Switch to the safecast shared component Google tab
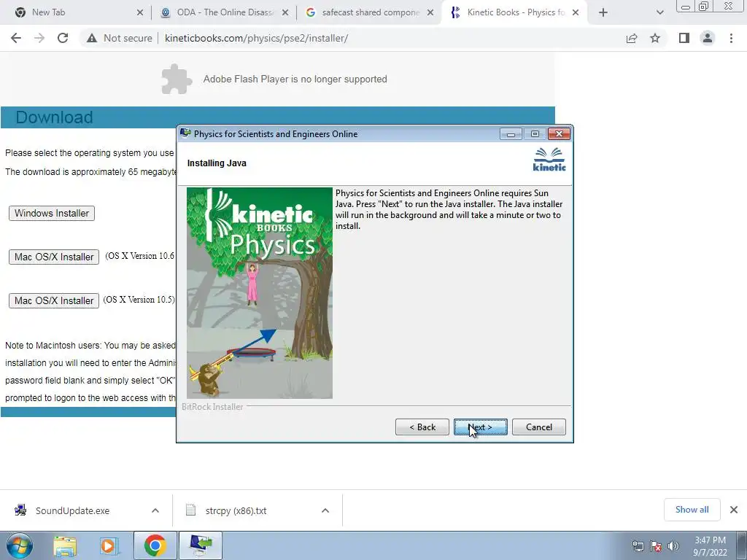Image resolution: width=747 pixels, height=560 pixels. (x=369, y=12)
